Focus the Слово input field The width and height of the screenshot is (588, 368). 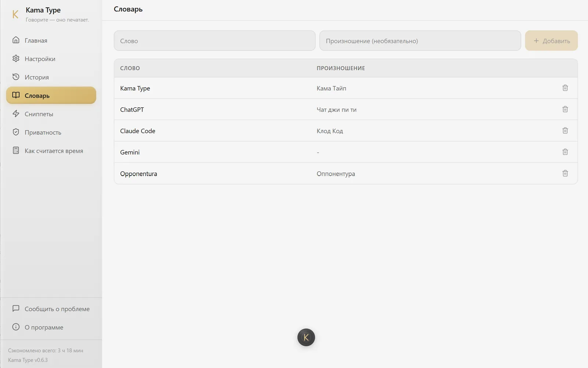pyautogui.click(x=215, y=41)
